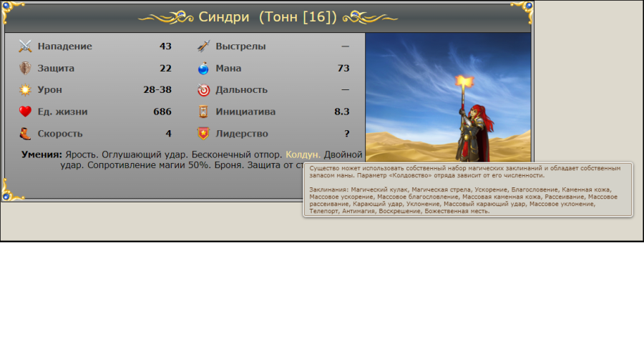The height and width of the screenshot is (356, 644).
Task: Click the red heart Ед. жизни icon
Action: coord(25,112)
